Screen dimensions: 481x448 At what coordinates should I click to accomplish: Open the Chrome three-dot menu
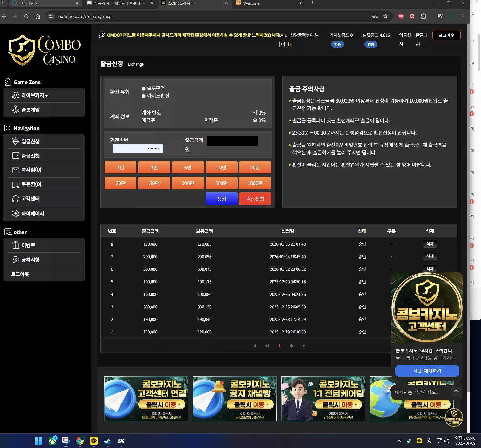click(x=463, y=16)
